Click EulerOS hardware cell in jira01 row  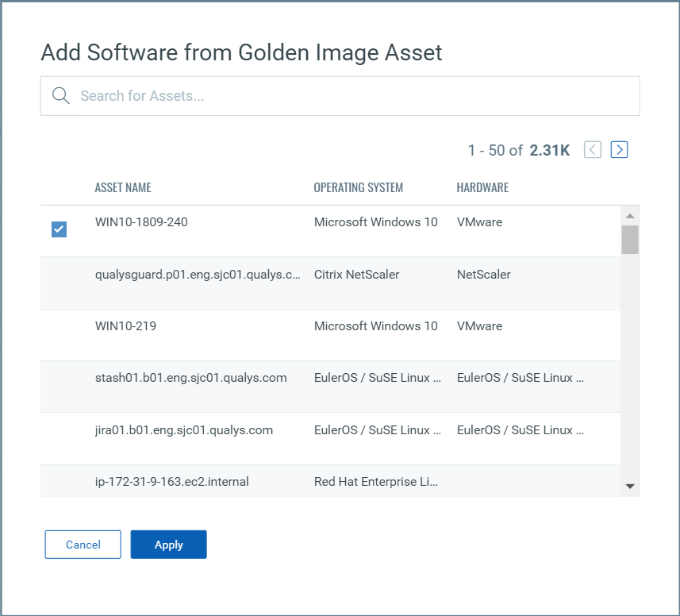coord(521,430)
